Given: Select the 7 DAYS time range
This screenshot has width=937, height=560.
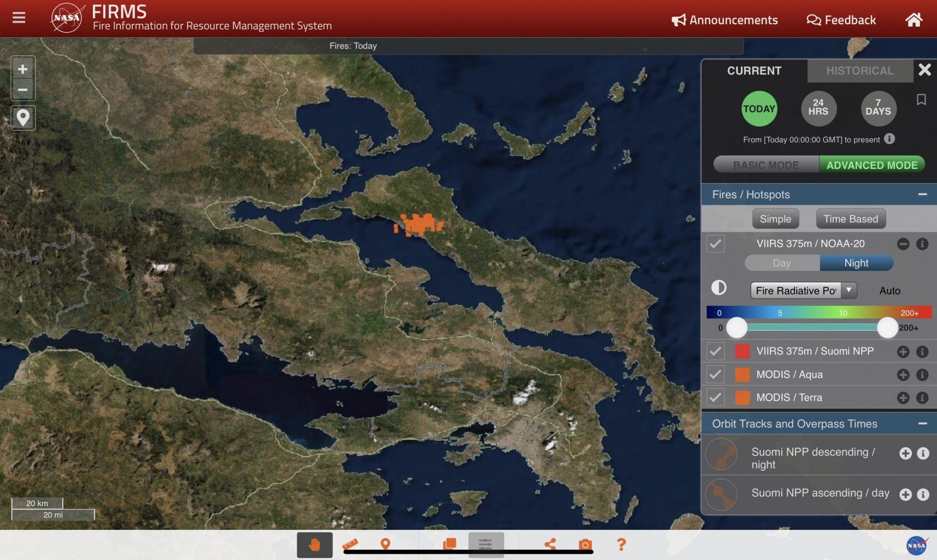Looking at the screenshot, I should [x=878, y=109].
